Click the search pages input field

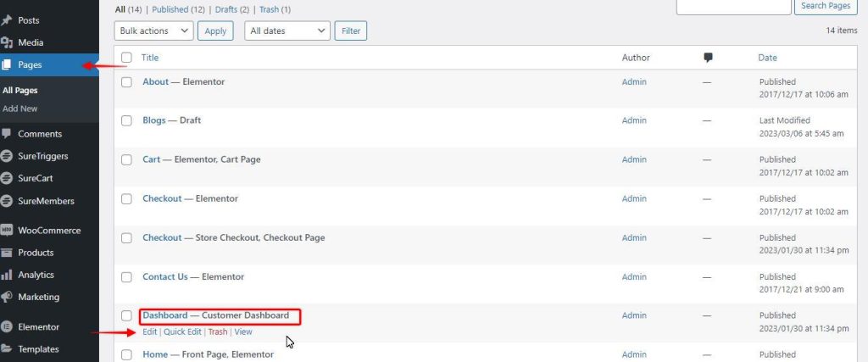pyautogui.click(x=732, y=7)
